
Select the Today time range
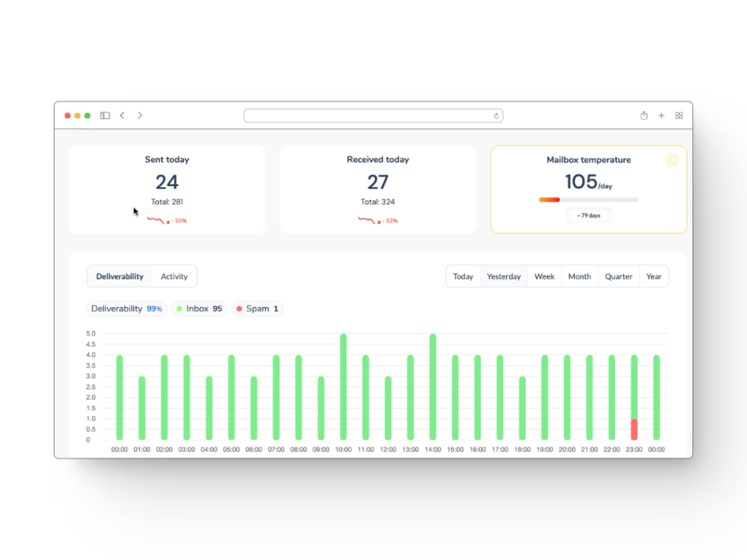pyautogui.click(x=463, y=276)
